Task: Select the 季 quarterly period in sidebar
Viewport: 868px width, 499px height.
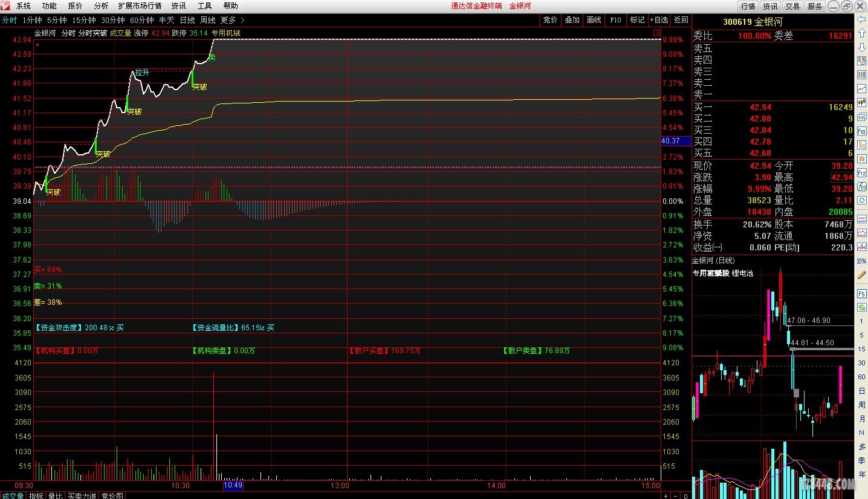Action: pyautogui.click(x=861, y=460)
